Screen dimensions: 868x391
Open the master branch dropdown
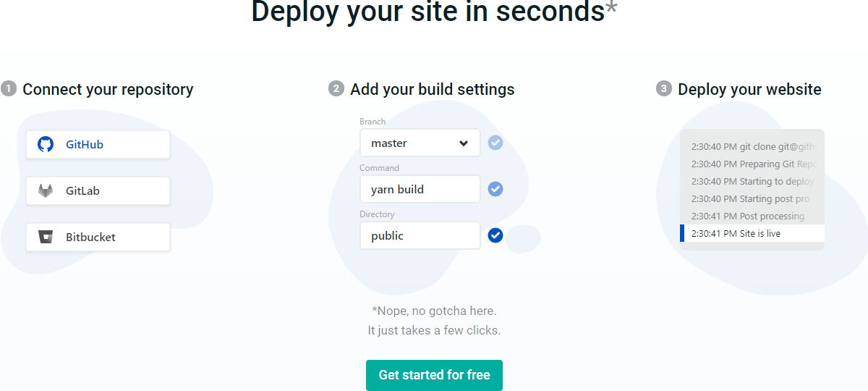pos(412,143)
